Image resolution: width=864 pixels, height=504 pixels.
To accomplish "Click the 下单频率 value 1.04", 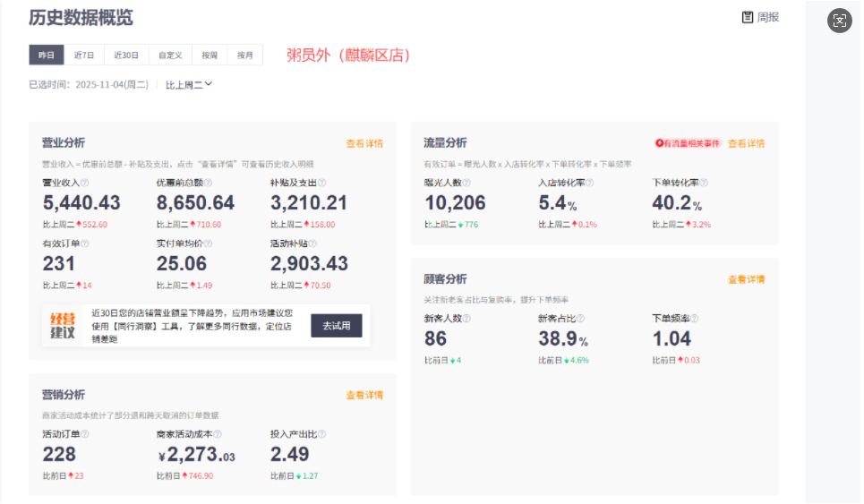I will click(x=672, y=338).
